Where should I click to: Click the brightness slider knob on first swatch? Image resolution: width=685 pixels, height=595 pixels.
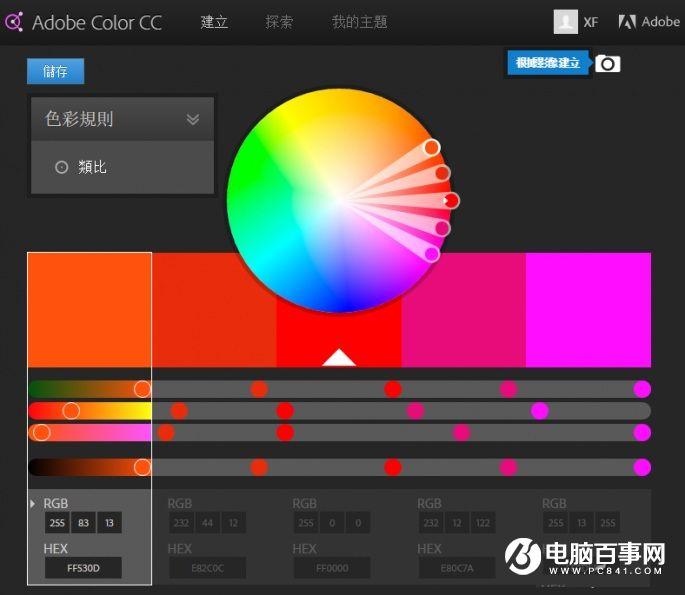point(142,467)
